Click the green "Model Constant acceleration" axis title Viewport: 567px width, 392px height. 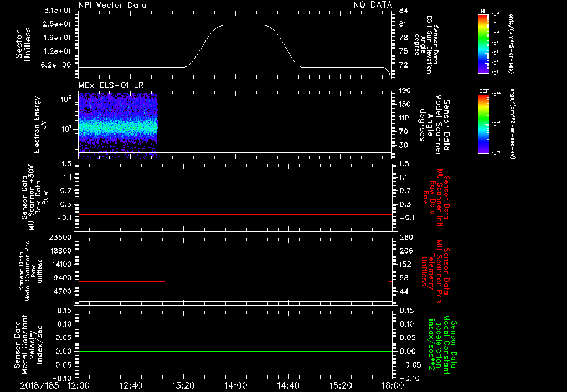click(442, 343)
